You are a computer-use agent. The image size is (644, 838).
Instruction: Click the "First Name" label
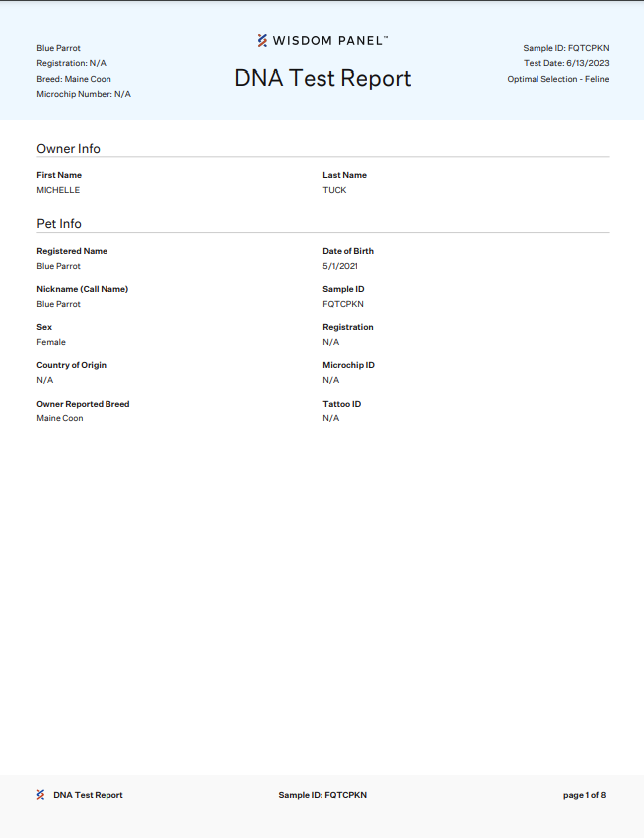point(59,175)
